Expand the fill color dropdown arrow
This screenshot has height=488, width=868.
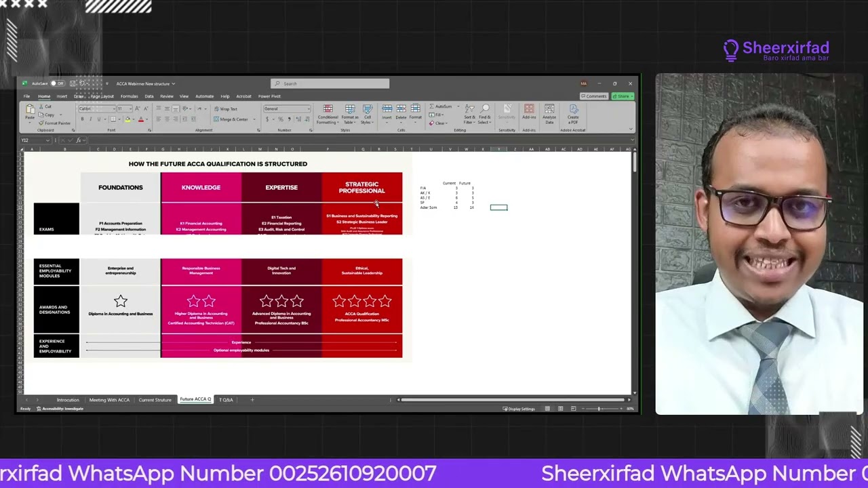132,120
